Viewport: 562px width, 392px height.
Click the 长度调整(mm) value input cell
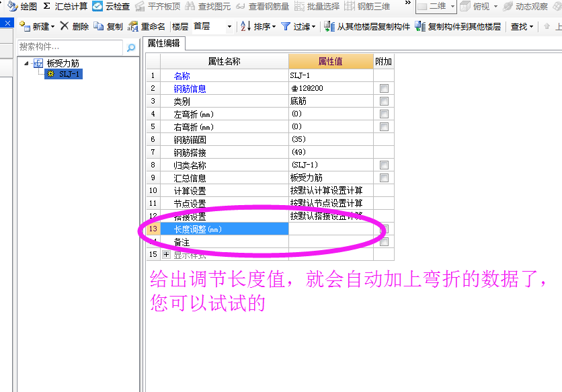pos(331,229)
